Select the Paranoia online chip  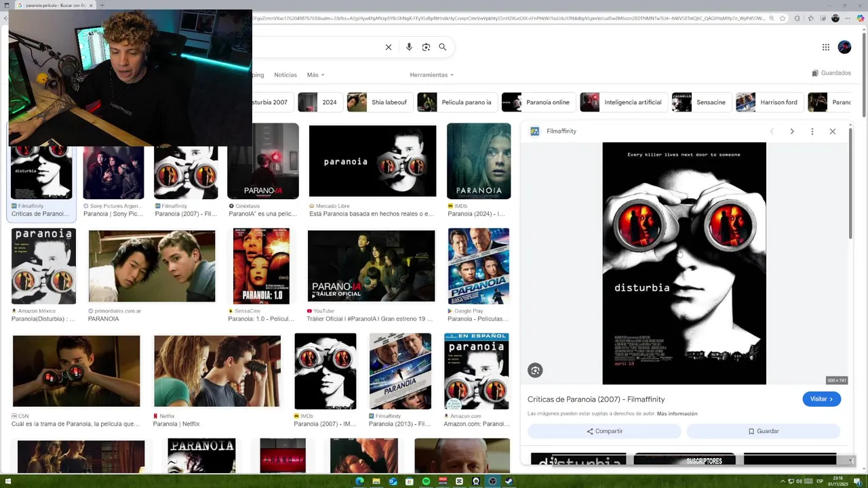click(x=538, y=102)
